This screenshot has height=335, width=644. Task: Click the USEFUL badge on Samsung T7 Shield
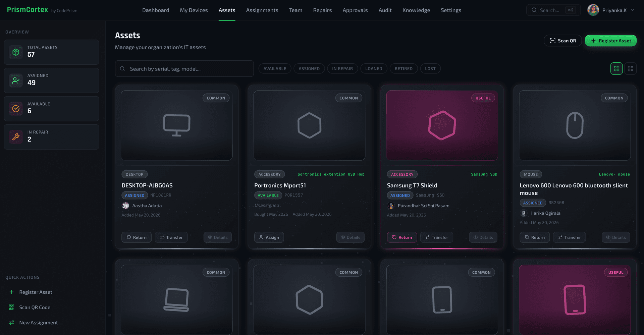pos(483,98)
